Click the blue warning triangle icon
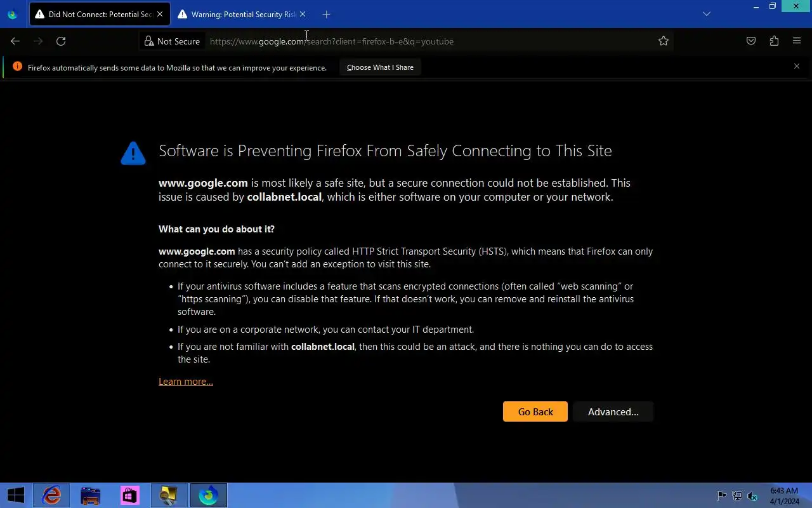Viewport: 812px width, 508px height. [x=133, y=153]
